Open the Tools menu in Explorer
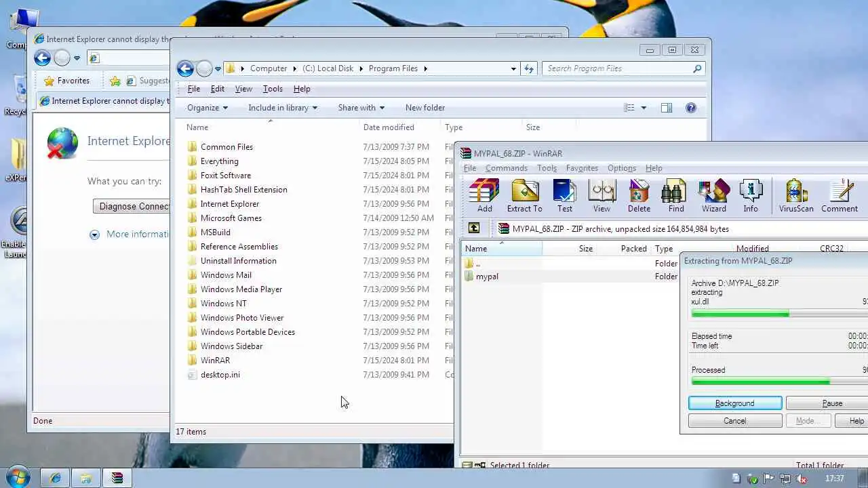868x488 pixels. click(273, 89)
